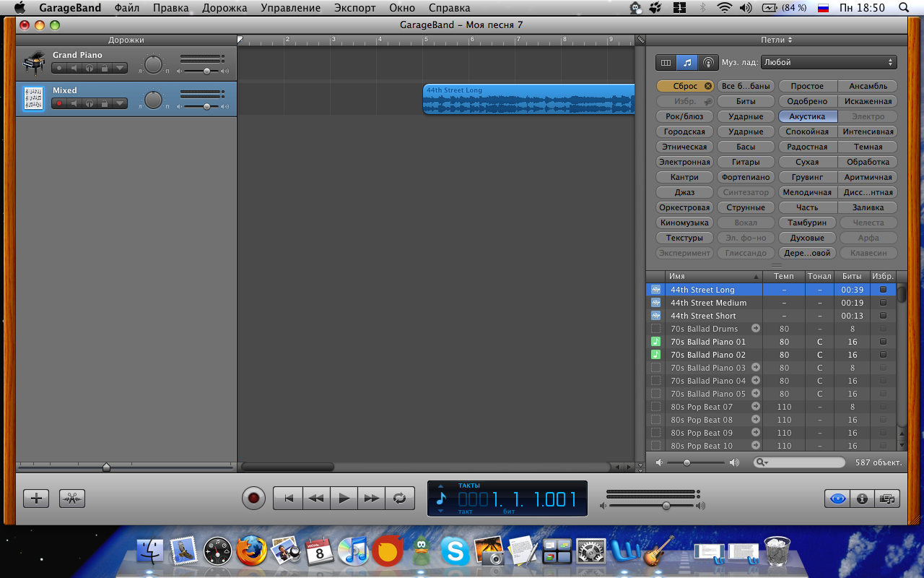This screenshot has width=924, height=578.
Task: Mute the Grand Piano track
Action: (x=74, y=69)
